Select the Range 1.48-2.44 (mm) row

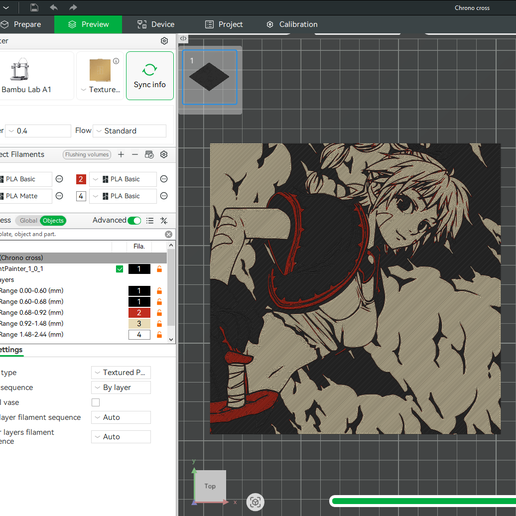(83, 335)
